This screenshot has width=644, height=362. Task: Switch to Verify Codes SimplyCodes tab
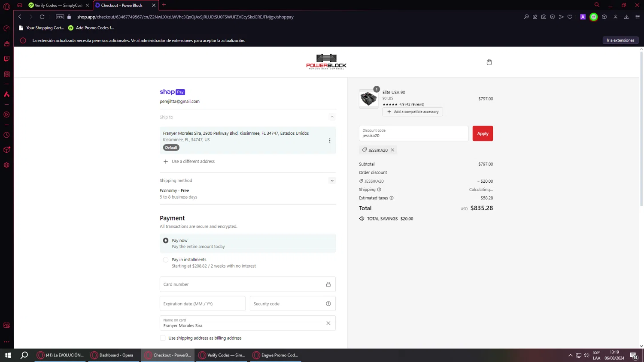tap(58, 5)
